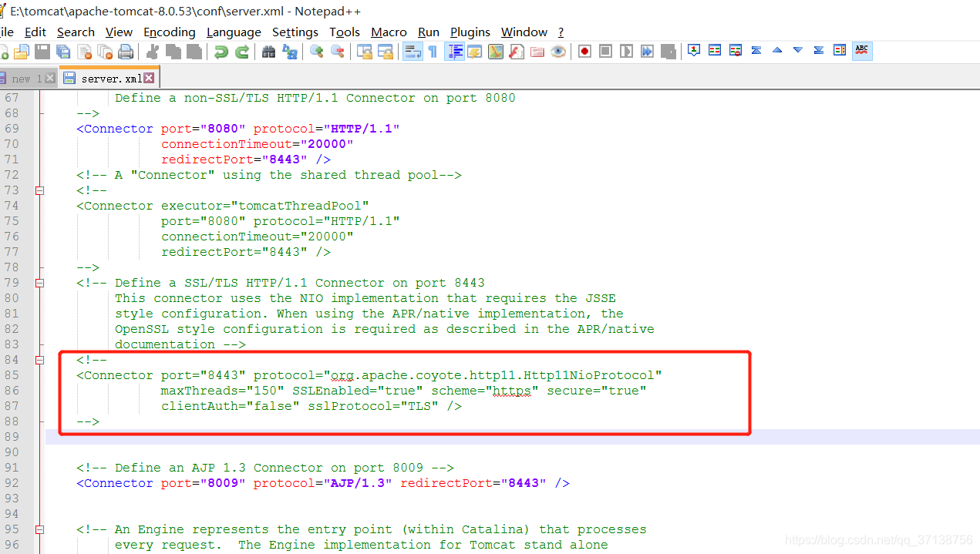Click the Print icon on the toolbar

point(124,51)
